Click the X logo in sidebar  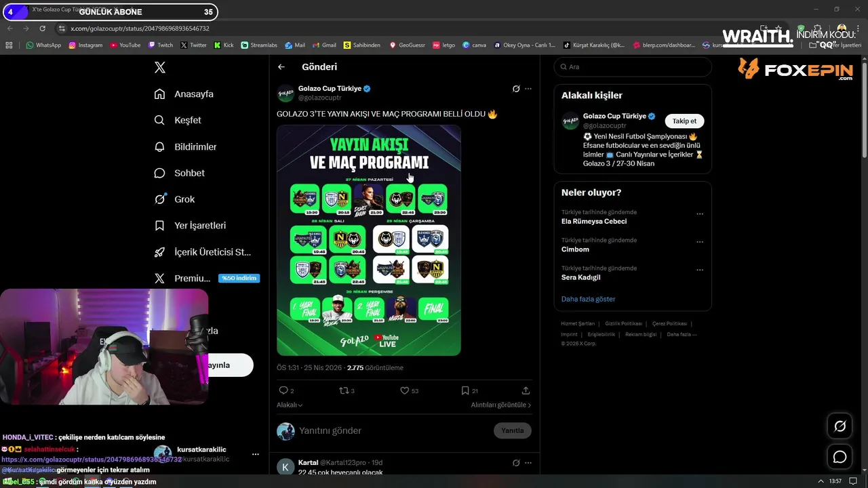click(160, 67)
